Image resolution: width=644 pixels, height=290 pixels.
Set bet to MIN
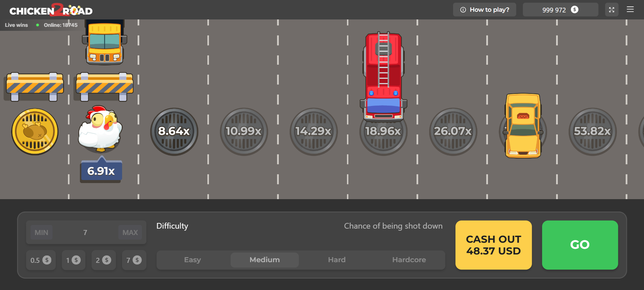[41, 232]
